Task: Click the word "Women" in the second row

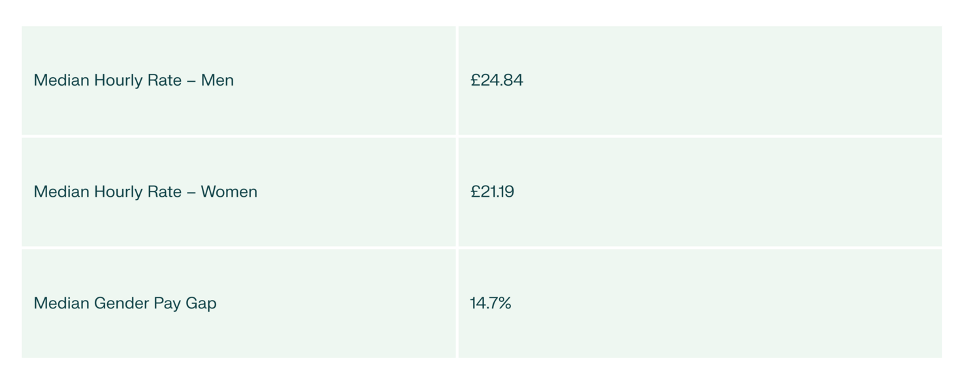Action: click(x=229, y=192)
